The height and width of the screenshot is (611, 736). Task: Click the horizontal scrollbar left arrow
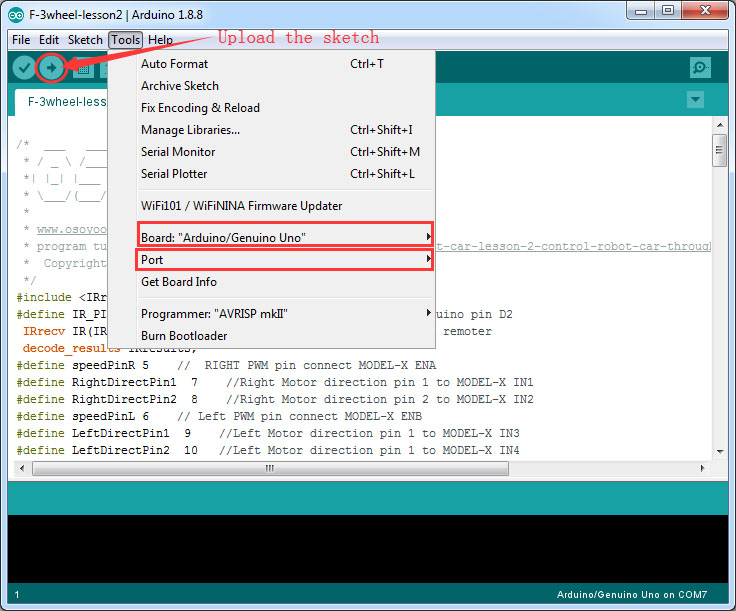pos(22,468)
